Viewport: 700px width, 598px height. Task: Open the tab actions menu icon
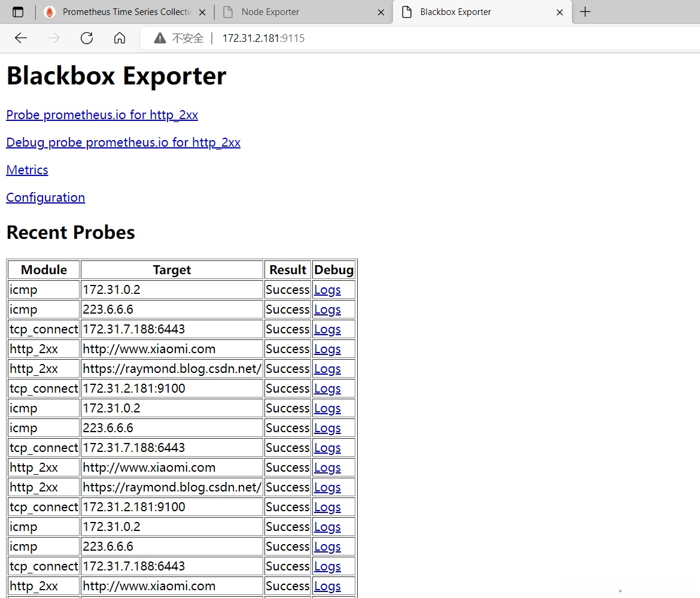(18, 12)
